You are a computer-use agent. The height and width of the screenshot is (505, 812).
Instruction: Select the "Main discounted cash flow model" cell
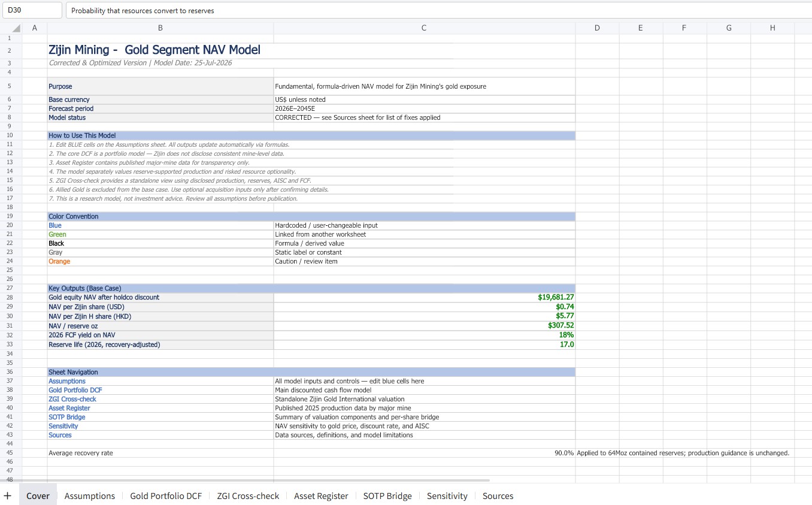(424, 390)
